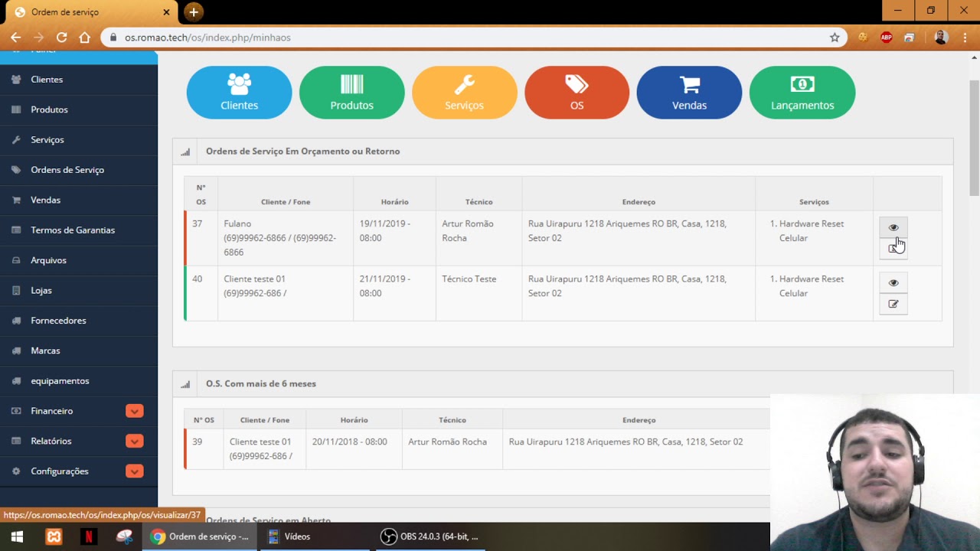Go to Arquivos in the sidebar

78,260
